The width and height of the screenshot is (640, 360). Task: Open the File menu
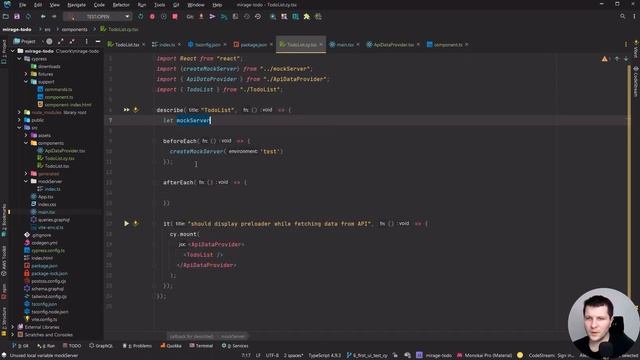pyautogui.click(x=22, y=5)
